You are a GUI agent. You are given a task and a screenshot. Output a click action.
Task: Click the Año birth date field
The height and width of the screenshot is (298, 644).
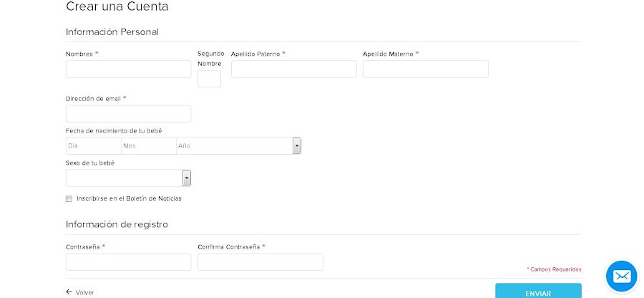pyautogui.click(x=234, y=146)
